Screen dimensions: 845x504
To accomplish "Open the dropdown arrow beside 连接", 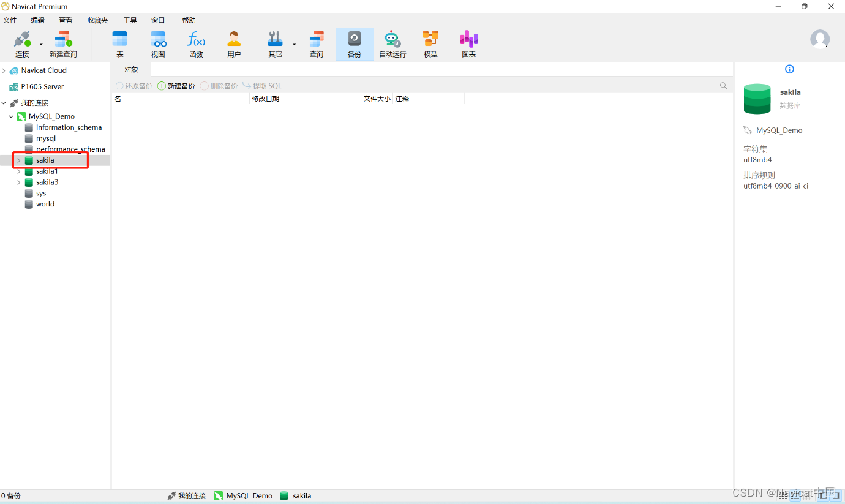I will coord(42,44).
